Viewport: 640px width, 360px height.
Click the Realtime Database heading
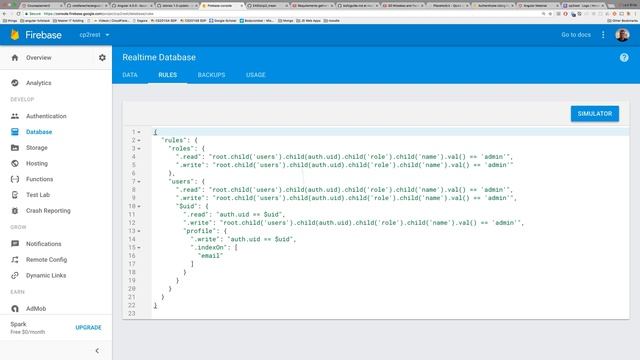point(159,58)
